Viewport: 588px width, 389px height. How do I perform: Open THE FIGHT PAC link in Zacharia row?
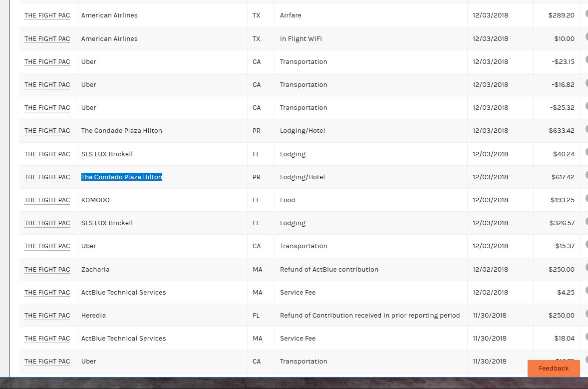(47, 269)
